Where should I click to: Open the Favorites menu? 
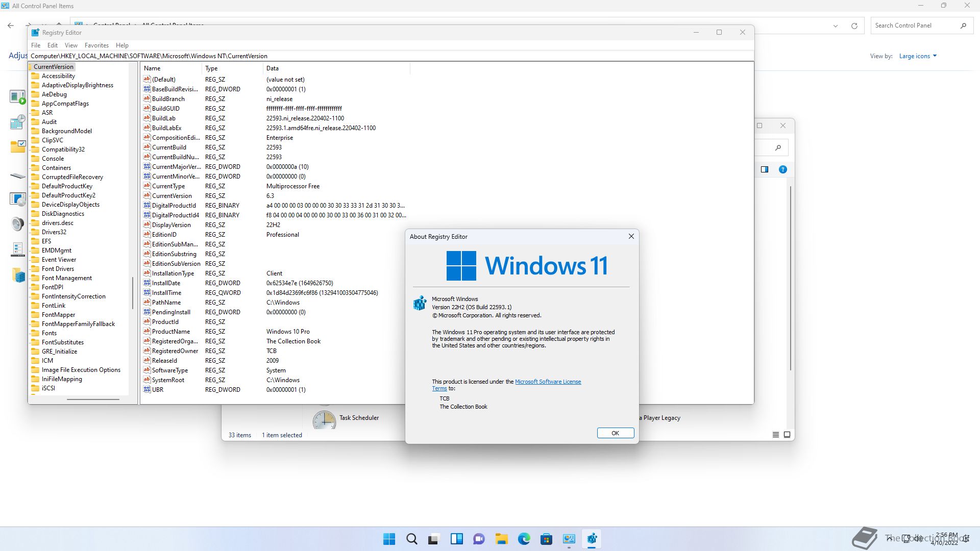(96, 45)
